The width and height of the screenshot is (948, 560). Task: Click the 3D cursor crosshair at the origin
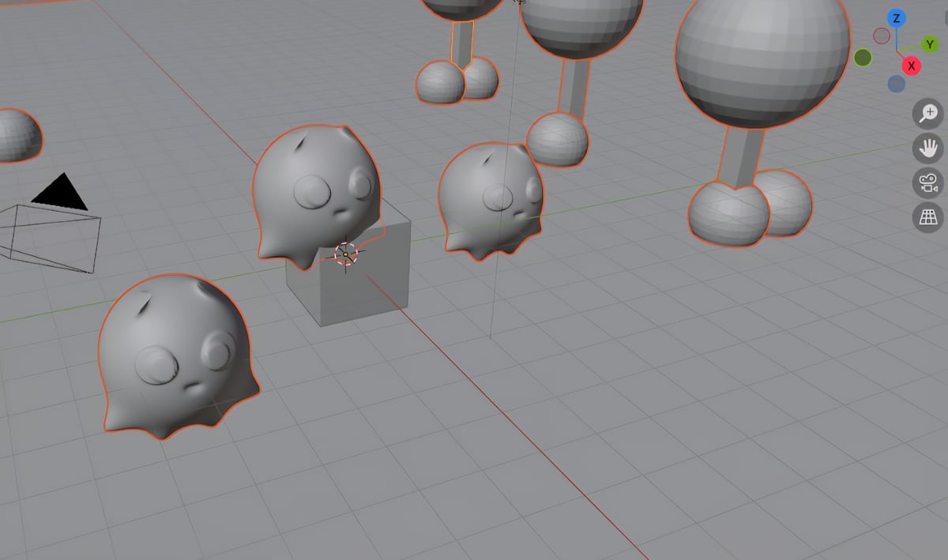click(x=346, y=254)
